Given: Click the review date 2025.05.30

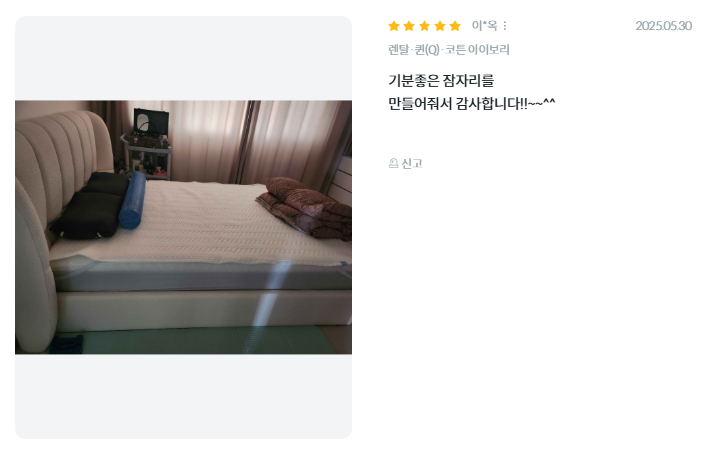Looking at the screenshot, I should (x=663, y=26).
